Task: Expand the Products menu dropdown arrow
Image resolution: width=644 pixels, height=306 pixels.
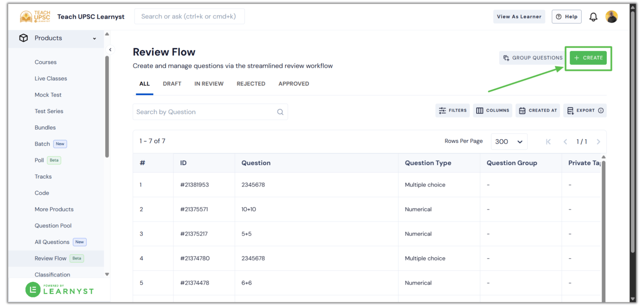Action: click(95, 38)
